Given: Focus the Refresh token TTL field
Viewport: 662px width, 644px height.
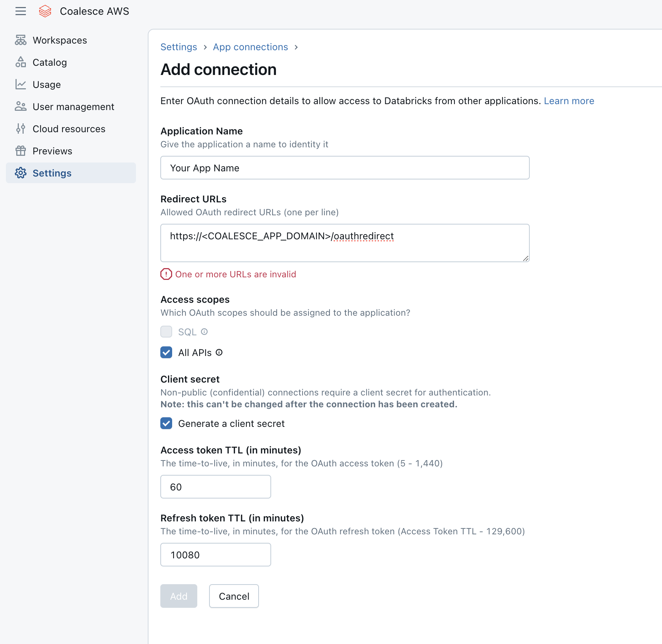Looking at the screenshot, I should click(x=216, y=555).
